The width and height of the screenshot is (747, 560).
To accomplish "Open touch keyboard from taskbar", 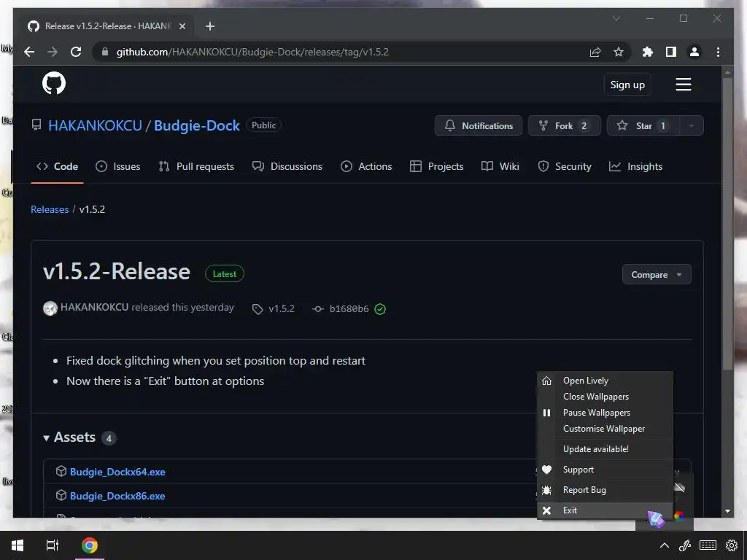I will click(708, 545).
